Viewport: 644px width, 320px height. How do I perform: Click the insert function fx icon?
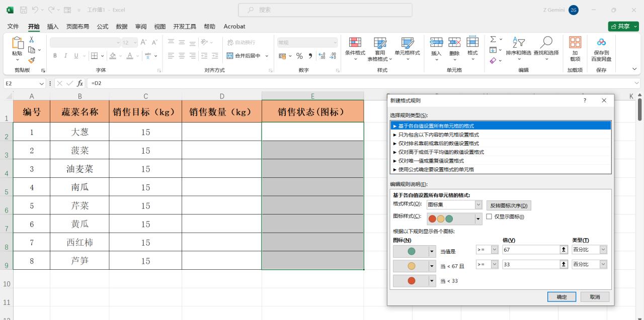[x=80, y=83]
